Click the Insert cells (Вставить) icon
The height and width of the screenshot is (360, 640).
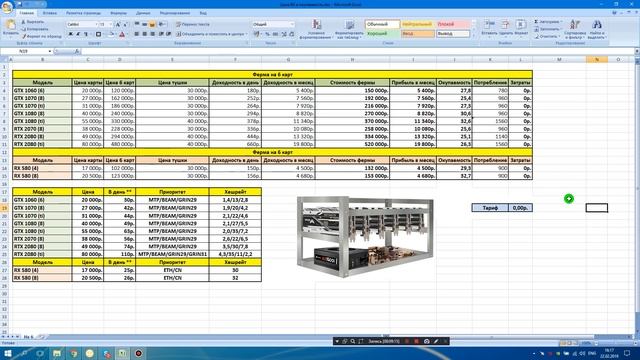click(489, 25)
